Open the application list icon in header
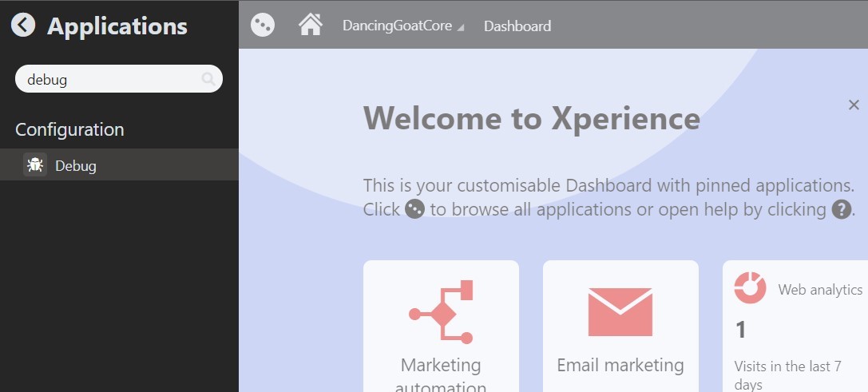This screenshot has width=868, height=392. [263, 25]
